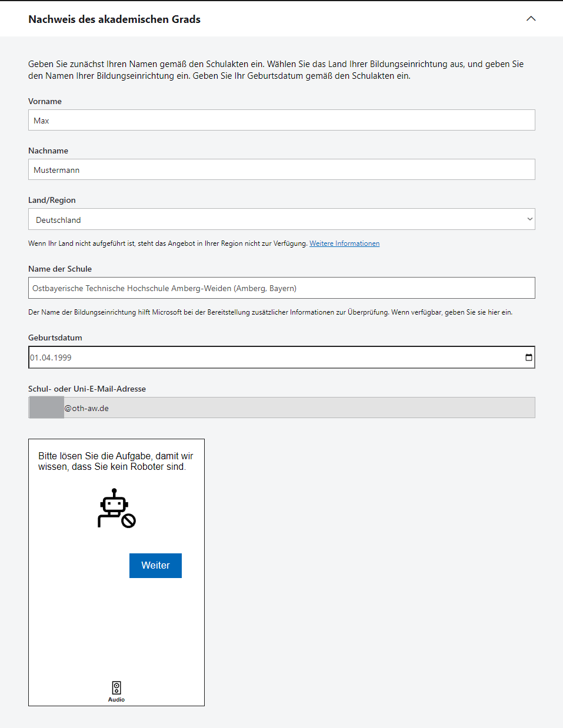Click the Weiter button in the captcha

coord(155,566)
